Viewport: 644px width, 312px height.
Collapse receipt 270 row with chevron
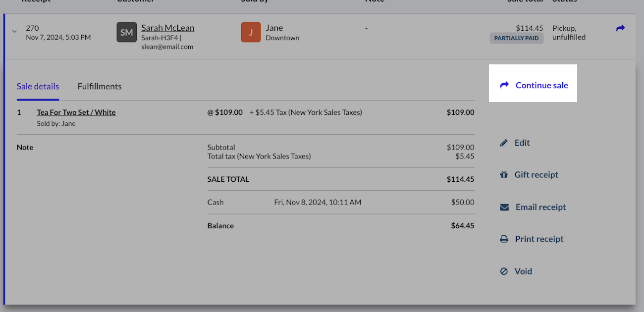click(14, 31)
